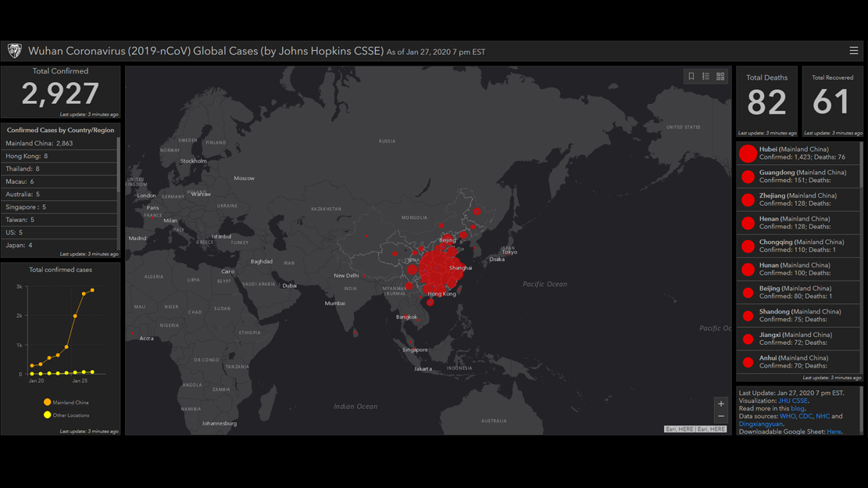Viewport: 868px width, 488px height.
Task: Open the blog link
Action: click(x=797, y=409)
